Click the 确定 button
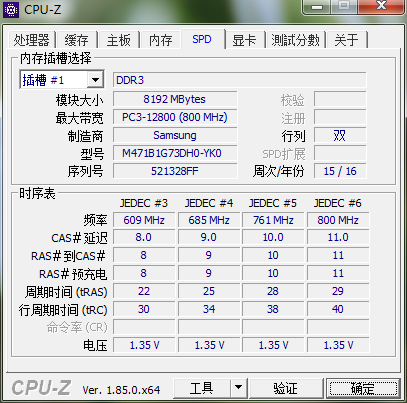 tap(363, 388)
